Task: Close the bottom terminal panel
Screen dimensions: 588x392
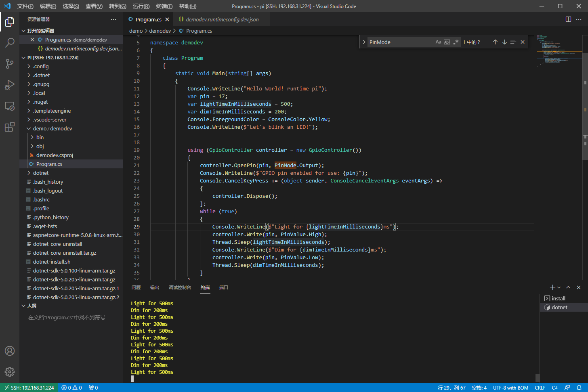Action: 579,287
